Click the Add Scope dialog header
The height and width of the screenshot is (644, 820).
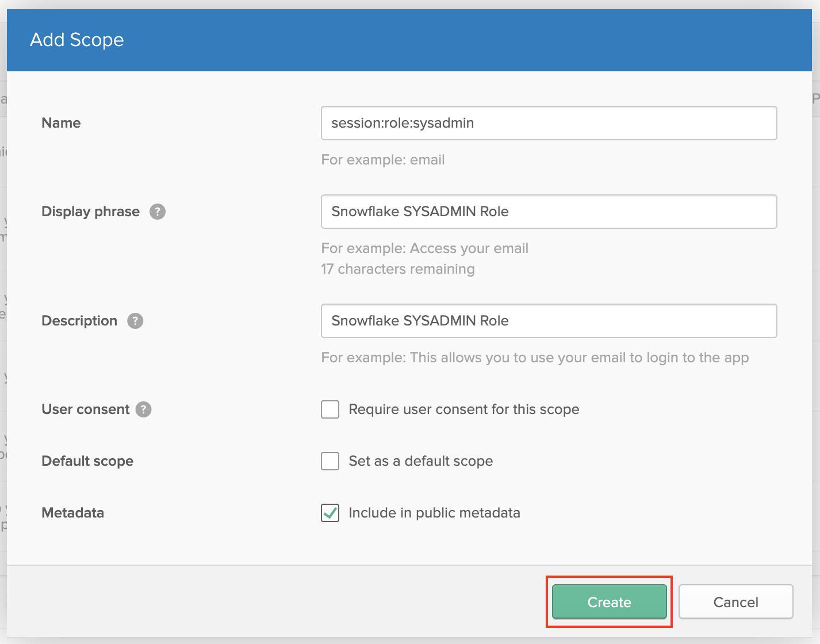coord(77,40)
